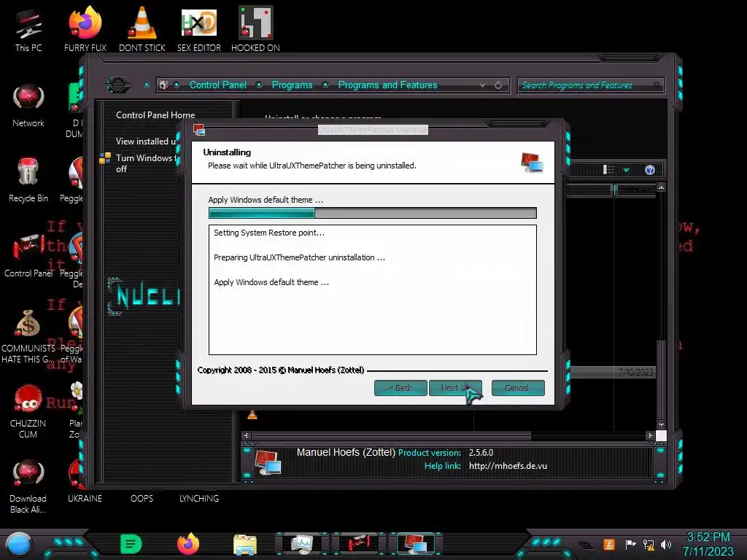Select the VLC cone entry in program list
Image resolution: width=747 pixels, height=560 pixels.
[x=252, y=414]
